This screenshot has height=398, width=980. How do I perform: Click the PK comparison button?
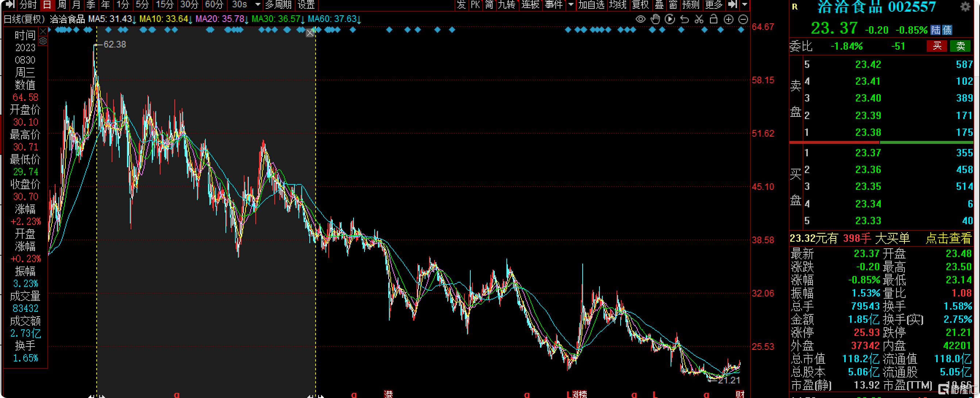point(475,5)
